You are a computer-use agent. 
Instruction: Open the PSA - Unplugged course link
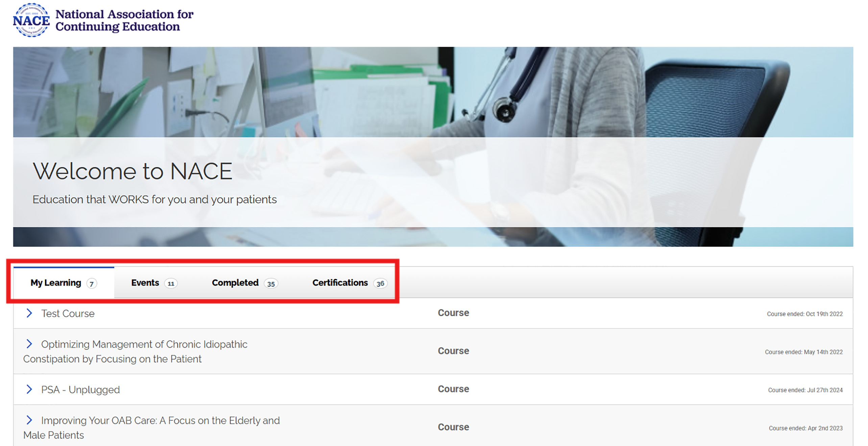[80, 390]
